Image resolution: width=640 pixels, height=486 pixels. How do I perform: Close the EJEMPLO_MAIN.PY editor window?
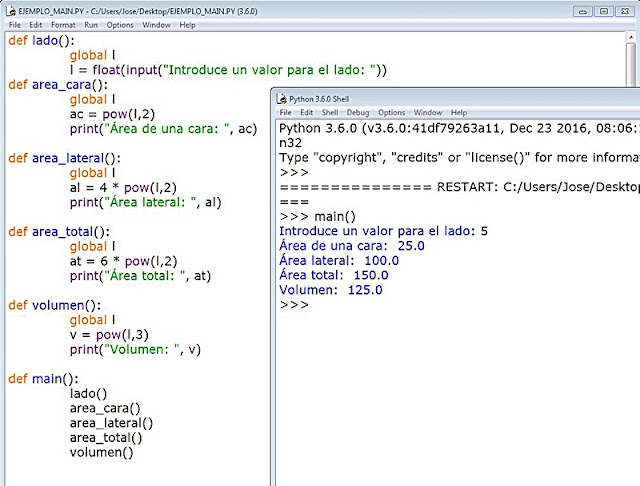(624, 11)
